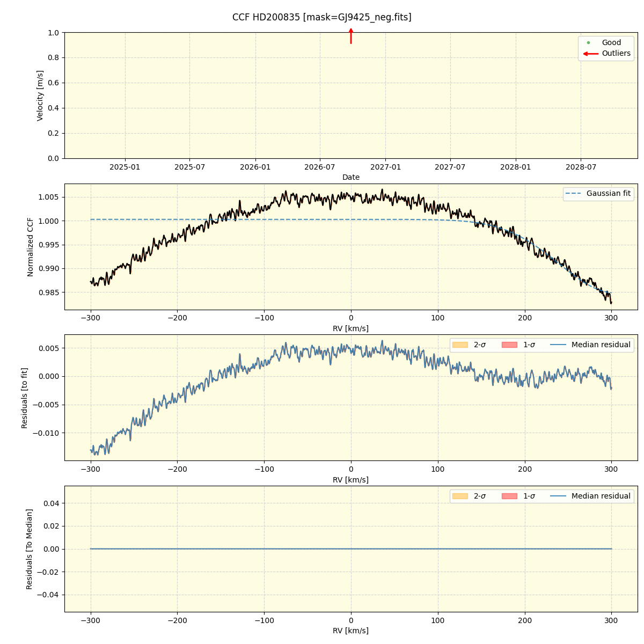
Task: Click 1-σ swatch in Residuals To Median legend
Action: pyautogui.click(x=509, y=496)
